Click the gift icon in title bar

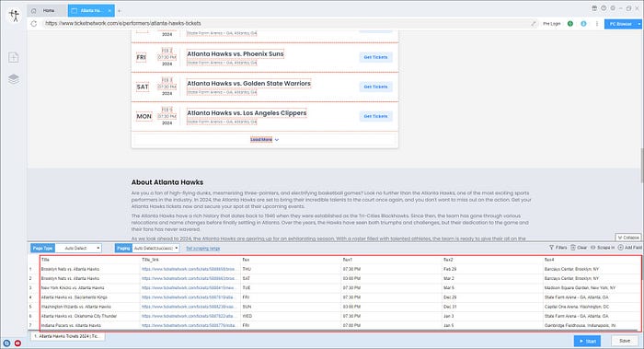tap(594, 8)
